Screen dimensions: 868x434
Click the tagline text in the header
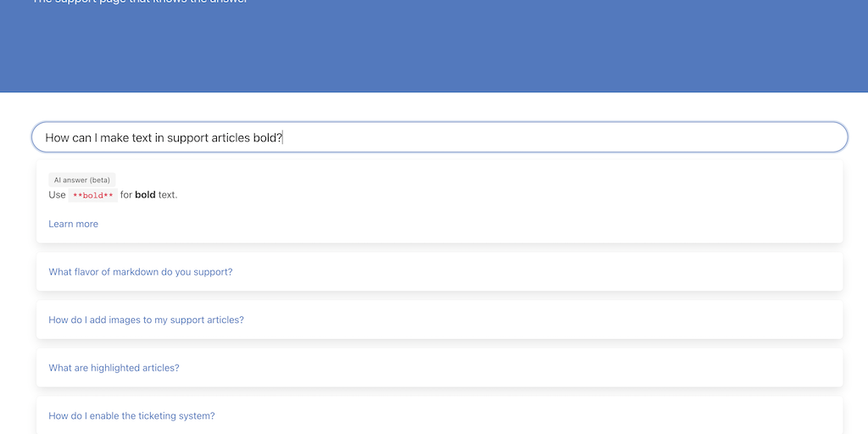point(140,2)
